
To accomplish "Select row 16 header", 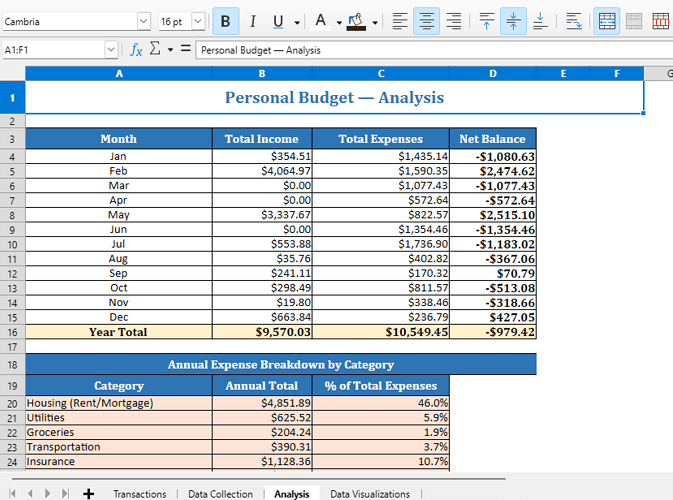I will [12, 332].
